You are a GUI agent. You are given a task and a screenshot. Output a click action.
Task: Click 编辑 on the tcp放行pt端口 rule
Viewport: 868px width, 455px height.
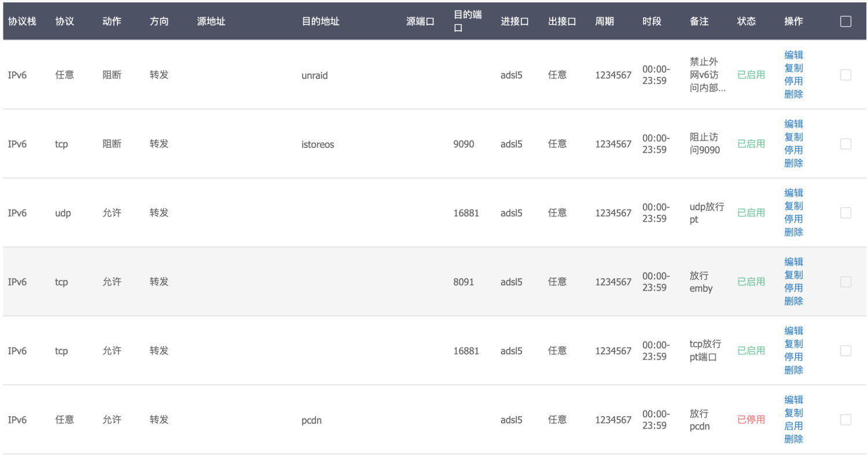click(793, 331)
